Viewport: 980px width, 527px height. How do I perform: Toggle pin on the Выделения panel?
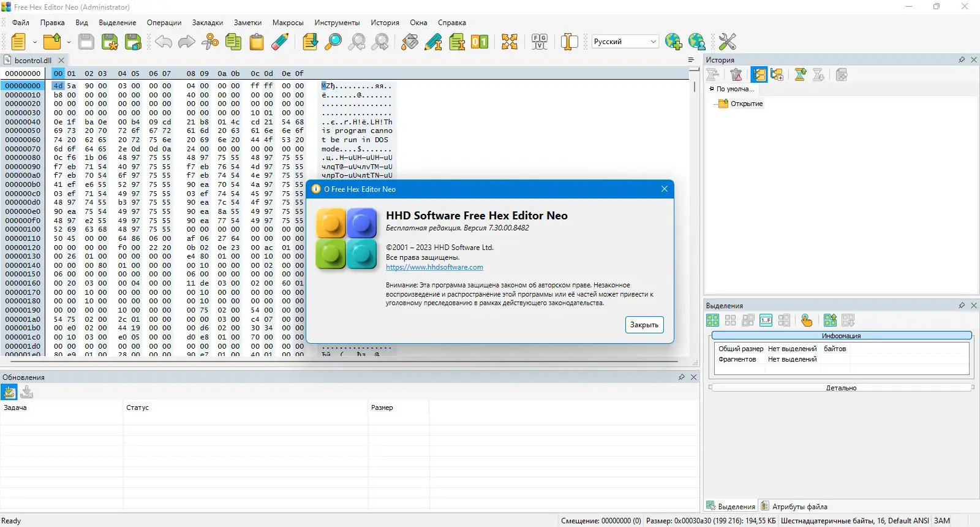(x=962, y=305)
